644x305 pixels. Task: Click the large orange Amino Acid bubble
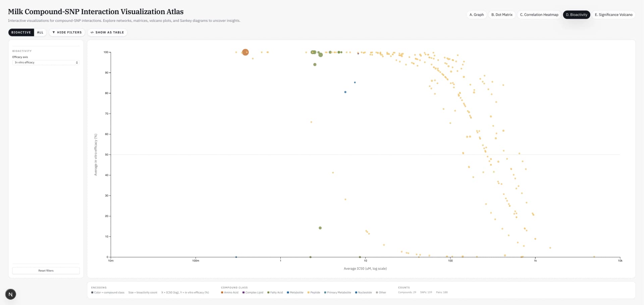(245, 52)
